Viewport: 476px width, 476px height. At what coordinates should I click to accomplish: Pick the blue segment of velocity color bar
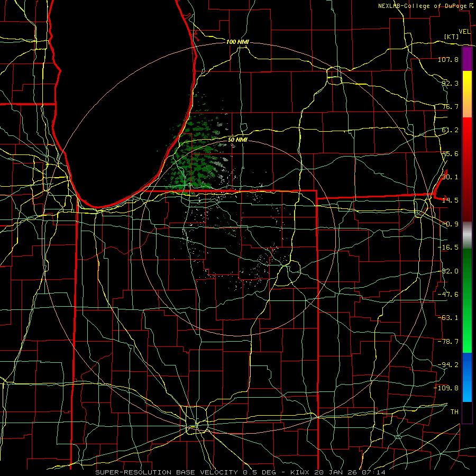(467, 377)
